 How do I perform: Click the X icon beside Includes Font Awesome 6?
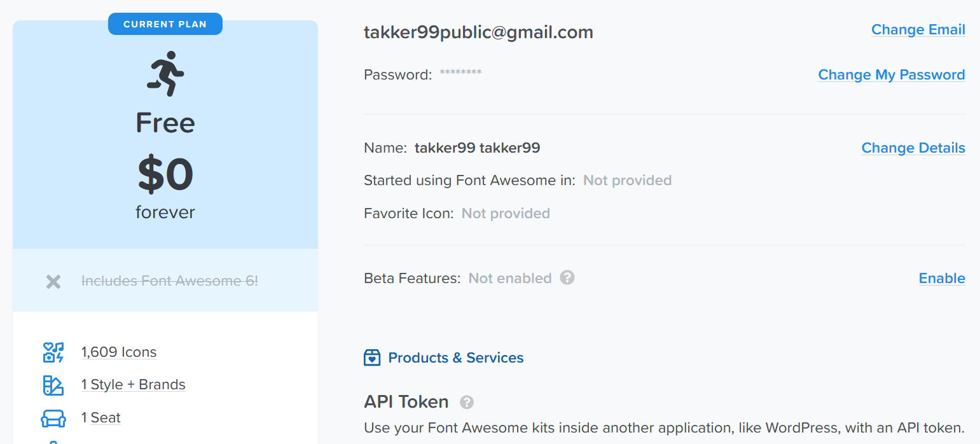53,281
